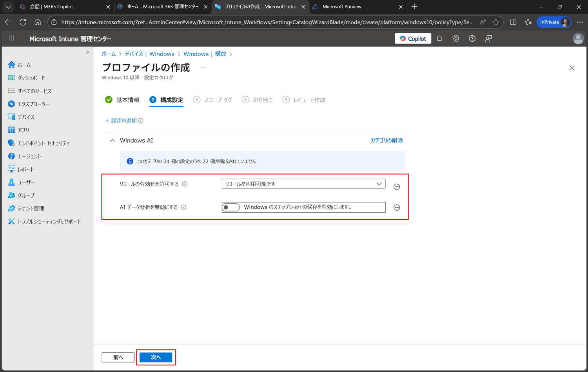588x372 pixels.
Task: Add this page to favorites
Action: (x=496, y=22)
